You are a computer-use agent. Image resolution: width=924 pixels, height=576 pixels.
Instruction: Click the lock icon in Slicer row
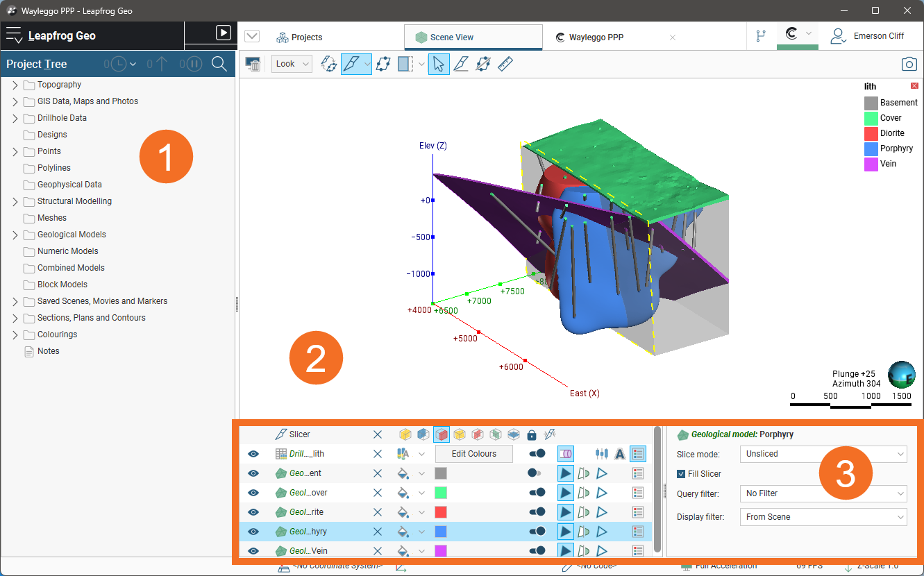531,434
